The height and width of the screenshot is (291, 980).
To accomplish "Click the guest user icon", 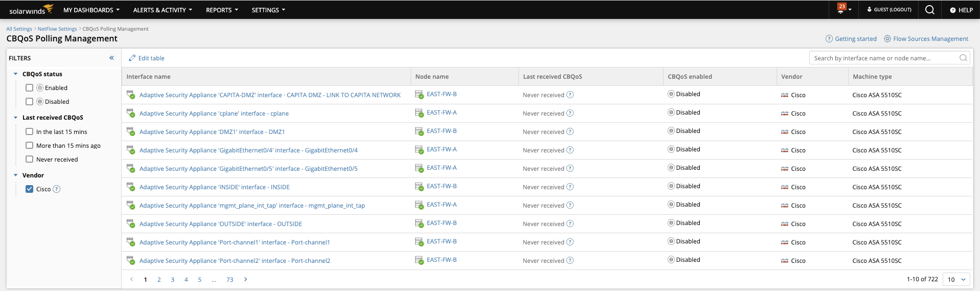I will [x=870, y=10].
